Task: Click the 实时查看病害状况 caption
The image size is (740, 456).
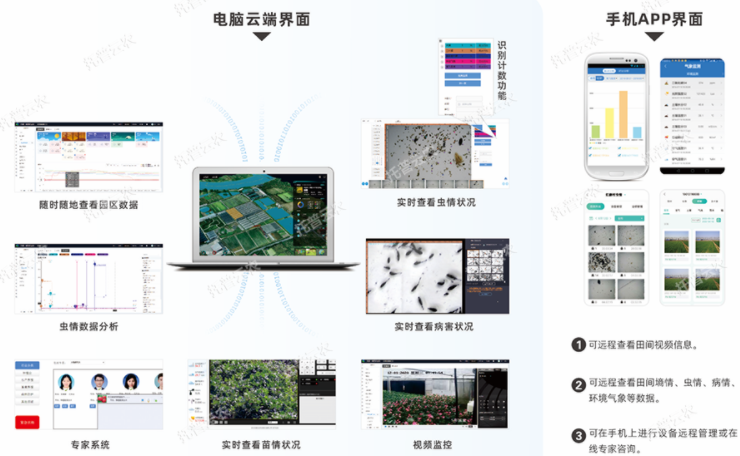Action: pyautogui.click(x=434, y=326)
